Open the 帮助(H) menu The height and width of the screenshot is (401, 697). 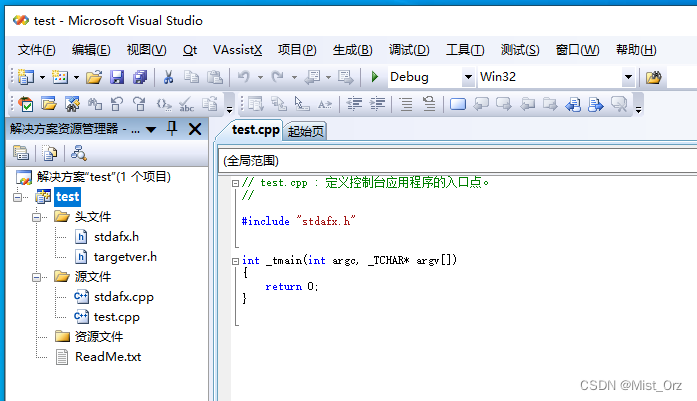click(636, 50)
